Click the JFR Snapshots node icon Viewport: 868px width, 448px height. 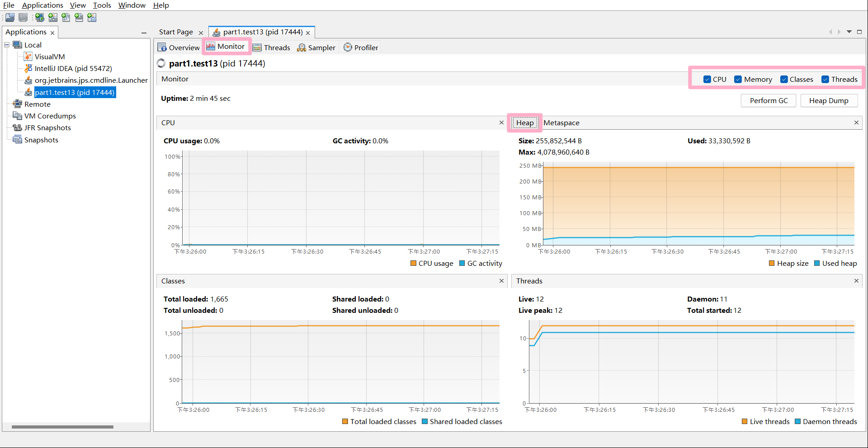tap(18, 128)
